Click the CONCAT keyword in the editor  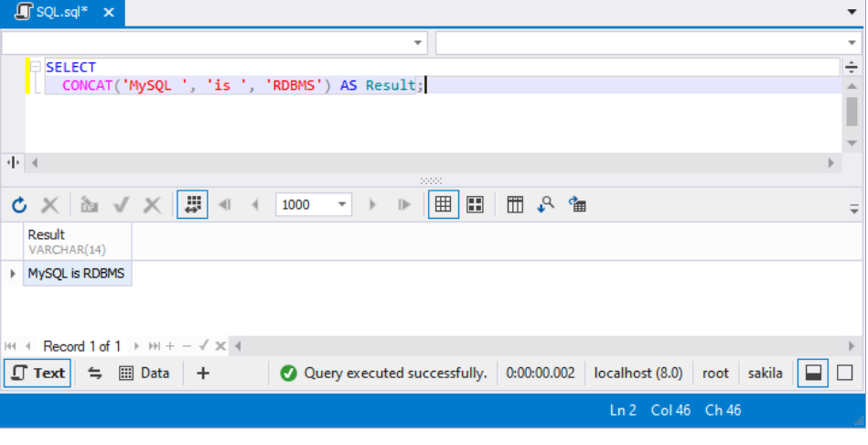[x=88, y=85]
